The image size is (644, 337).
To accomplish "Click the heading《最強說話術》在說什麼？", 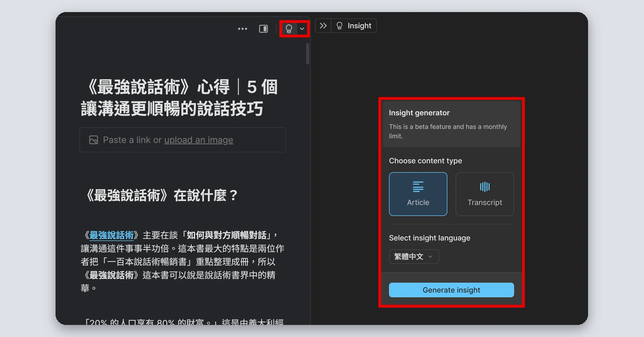I will click(161, 195).
